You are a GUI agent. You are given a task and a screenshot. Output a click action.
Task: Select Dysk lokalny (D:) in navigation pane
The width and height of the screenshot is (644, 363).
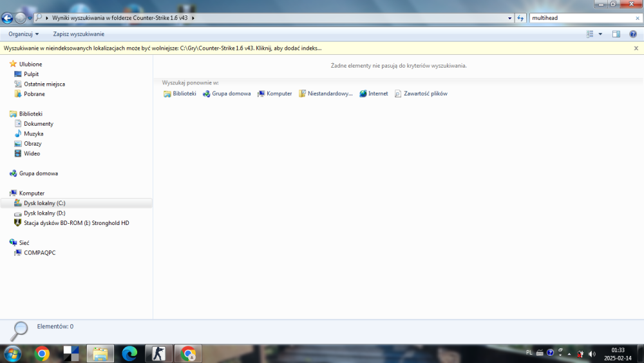tap(44, 213)
